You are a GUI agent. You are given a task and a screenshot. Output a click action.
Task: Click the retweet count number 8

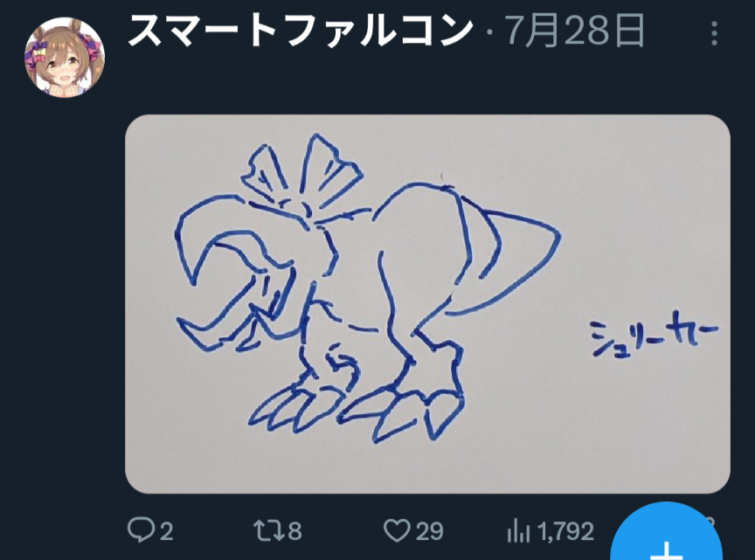[294, 531]
